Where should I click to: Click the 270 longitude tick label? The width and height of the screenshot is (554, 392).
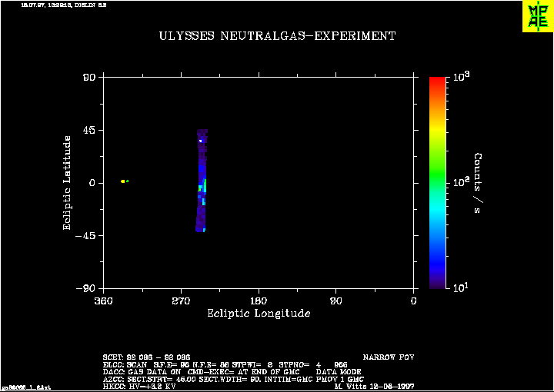(x=181, y=301)
